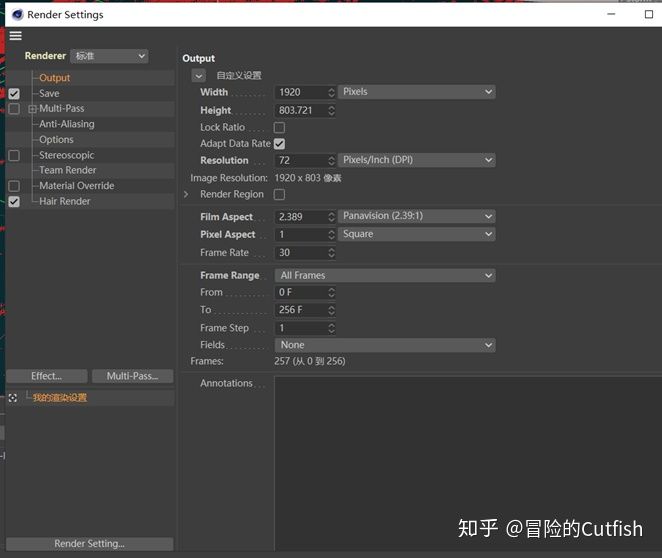The image size is (662, 558).
Task: Click the Render Setting... button
Action: click(89, 544)
